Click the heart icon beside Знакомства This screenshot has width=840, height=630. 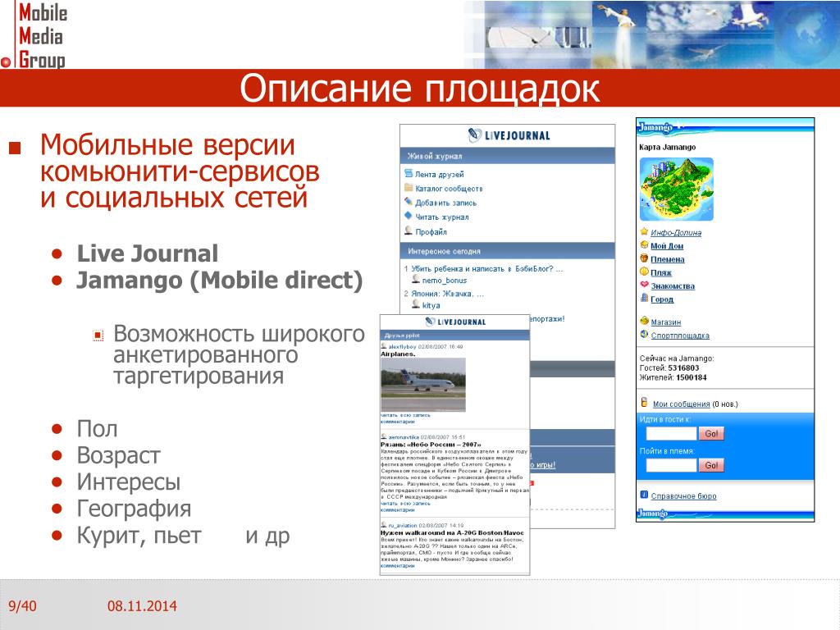(644, 285)
